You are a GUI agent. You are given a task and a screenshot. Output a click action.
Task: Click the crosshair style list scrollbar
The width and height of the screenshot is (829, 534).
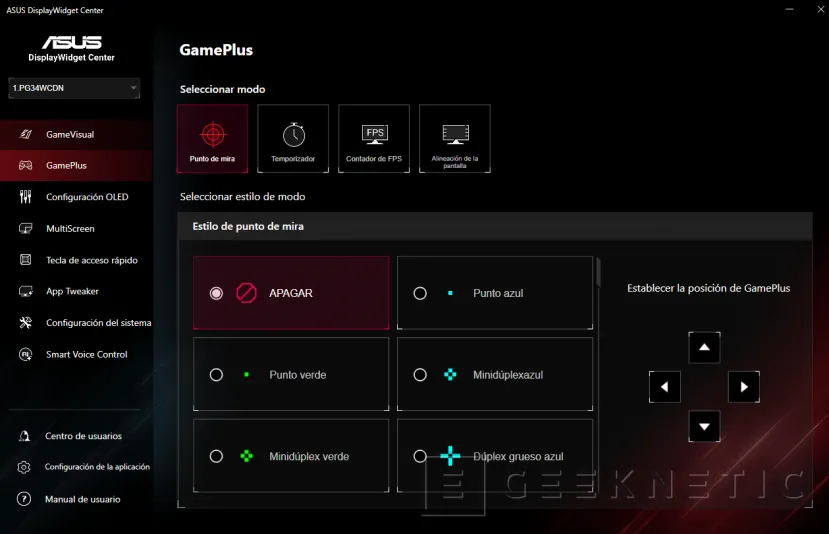click(x=598, y=272)
